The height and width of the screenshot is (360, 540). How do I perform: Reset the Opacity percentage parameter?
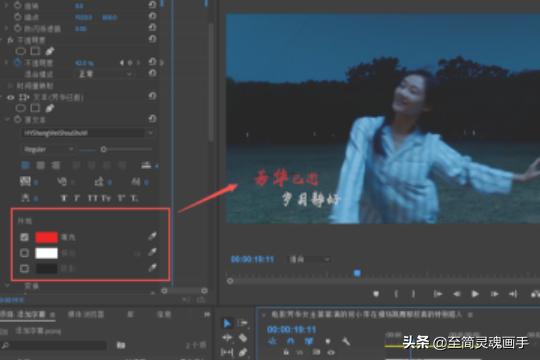(153, 62)
